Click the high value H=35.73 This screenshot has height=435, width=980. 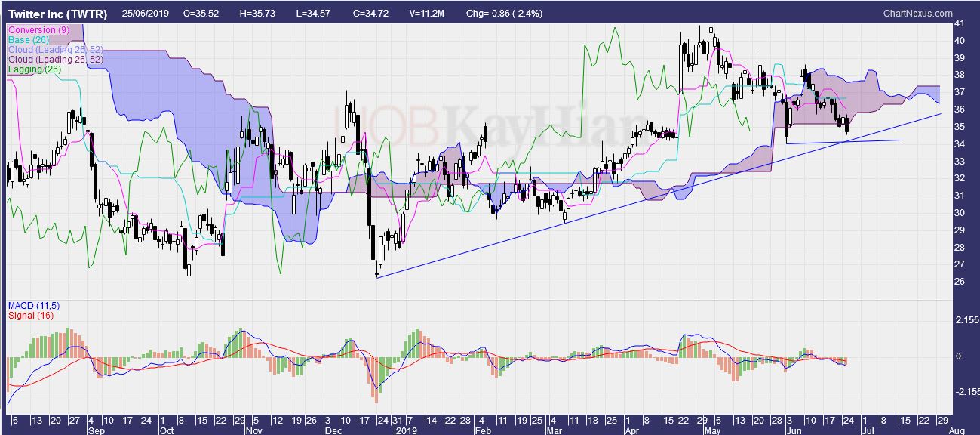258,14
